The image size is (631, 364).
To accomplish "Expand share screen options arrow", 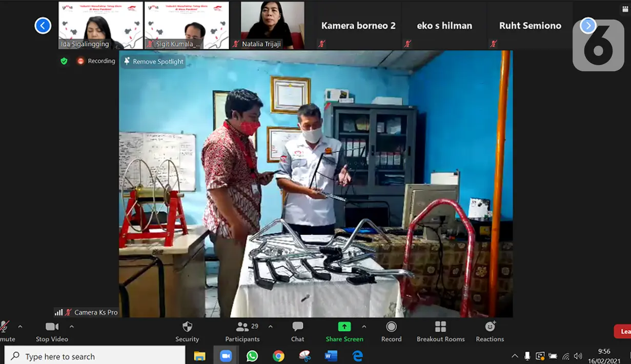I will click(364, 327).
